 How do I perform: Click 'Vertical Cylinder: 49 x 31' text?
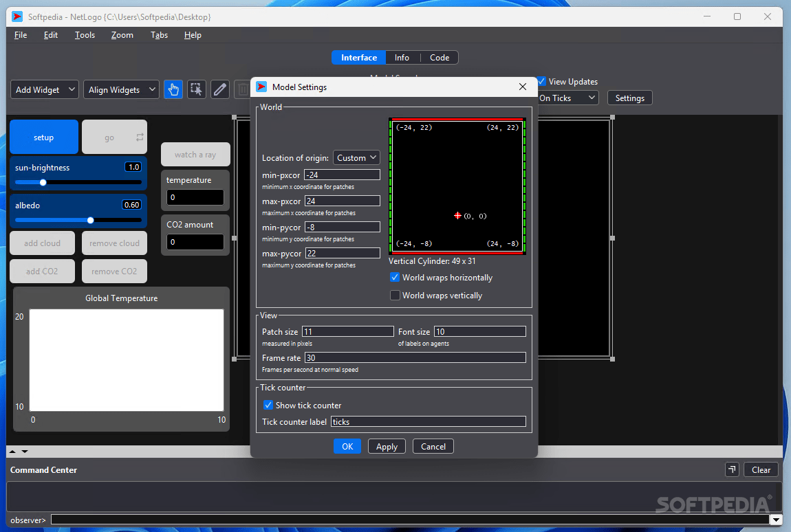[432, 261]
